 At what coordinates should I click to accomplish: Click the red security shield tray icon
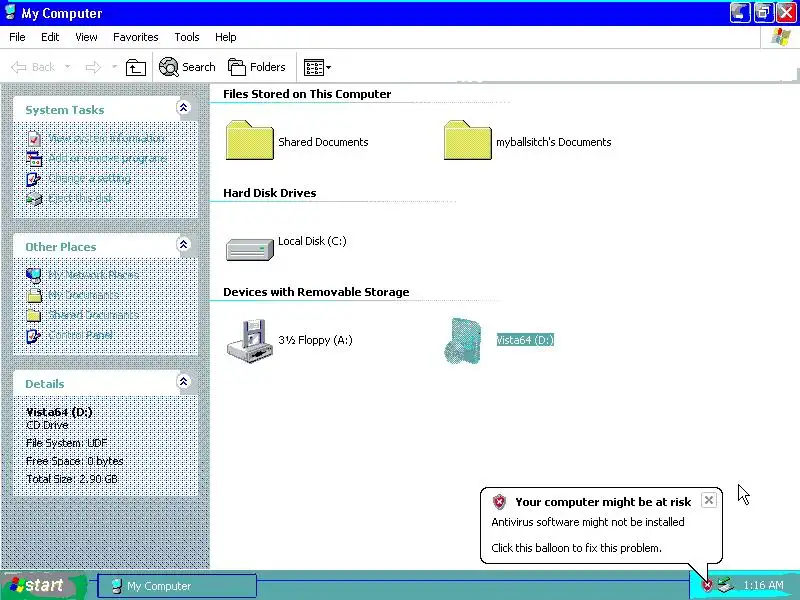[x=707, y=585]
